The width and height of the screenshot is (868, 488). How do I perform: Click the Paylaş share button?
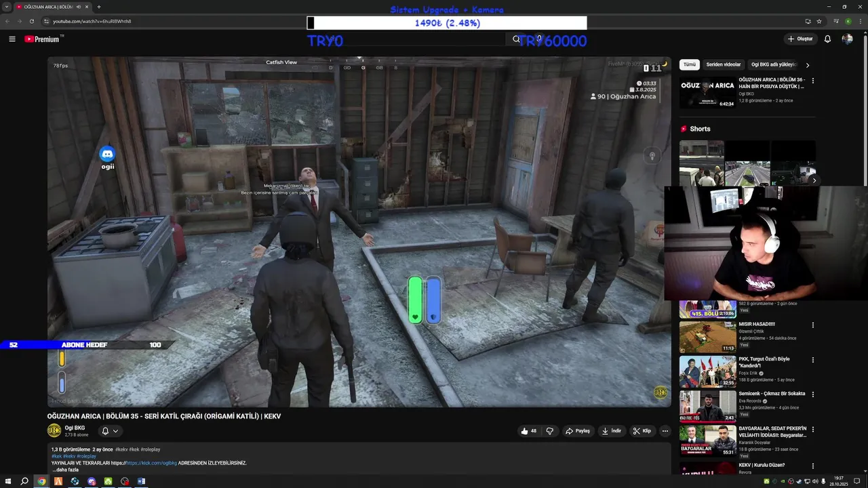coord(578,431)
